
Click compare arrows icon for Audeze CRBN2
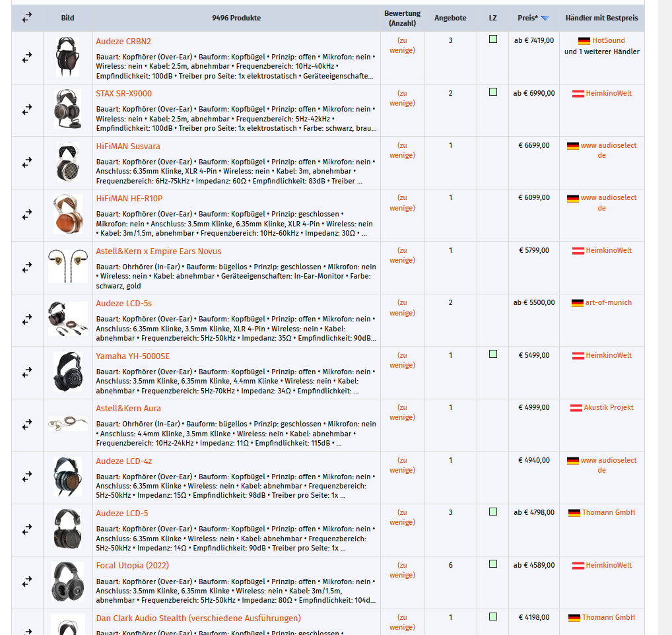coord(27,57)
